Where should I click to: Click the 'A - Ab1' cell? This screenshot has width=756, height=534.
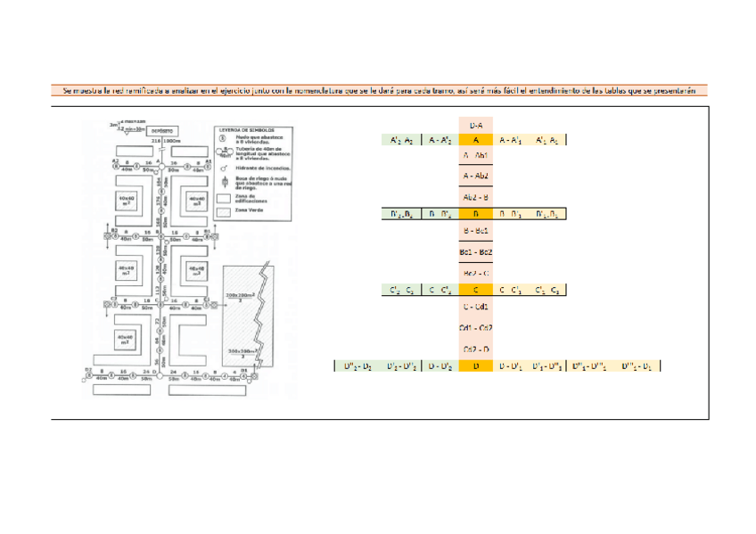pos(475,155)
